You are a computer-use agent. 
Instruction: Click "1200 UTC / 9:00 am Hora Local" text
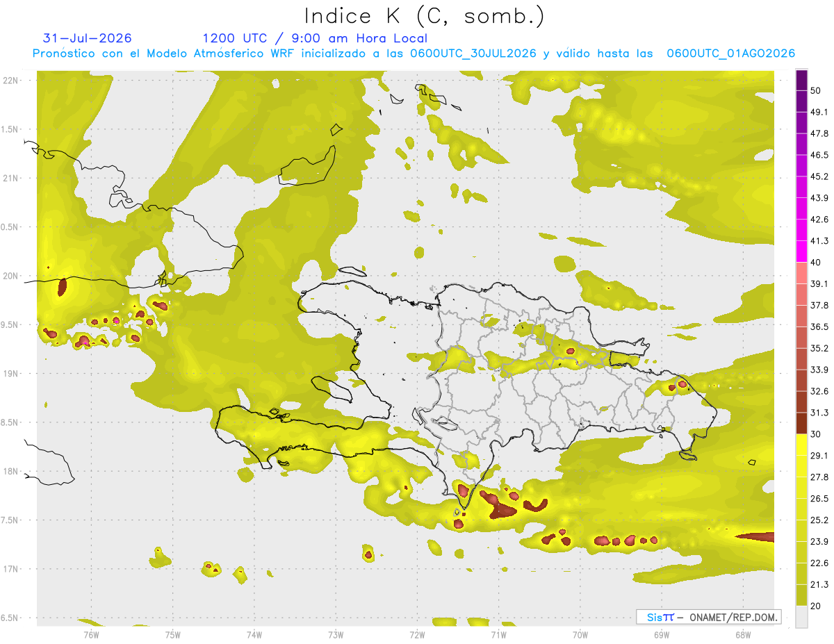point(315,38)
